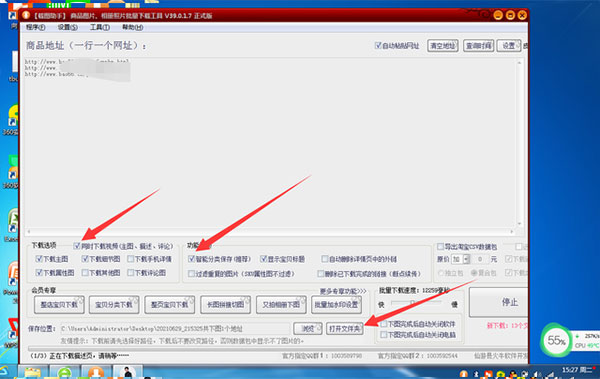Screen dimensions: 600x379
Task: Toggle 同时下载视频 checkbox
Action: [77, 246]
